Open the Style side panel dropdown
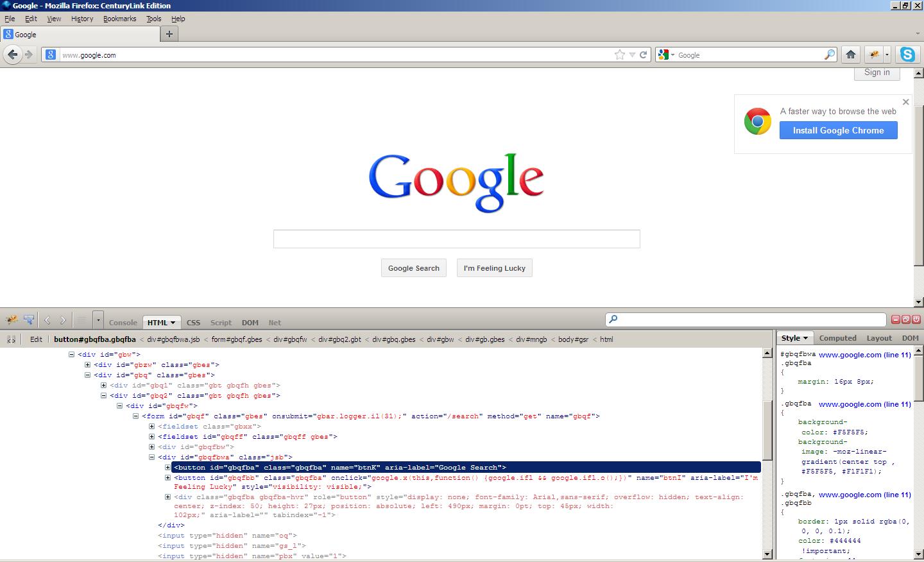The height and width of the screenshot is (562, 924). pos(805,338)
